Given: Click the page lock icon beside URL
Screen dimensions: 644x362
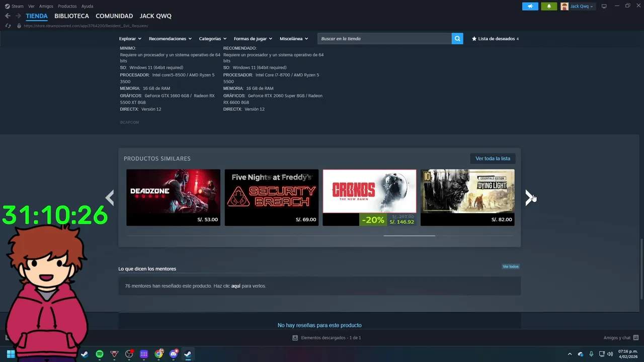Looking at the screenshot, I should tap(19, 26).
